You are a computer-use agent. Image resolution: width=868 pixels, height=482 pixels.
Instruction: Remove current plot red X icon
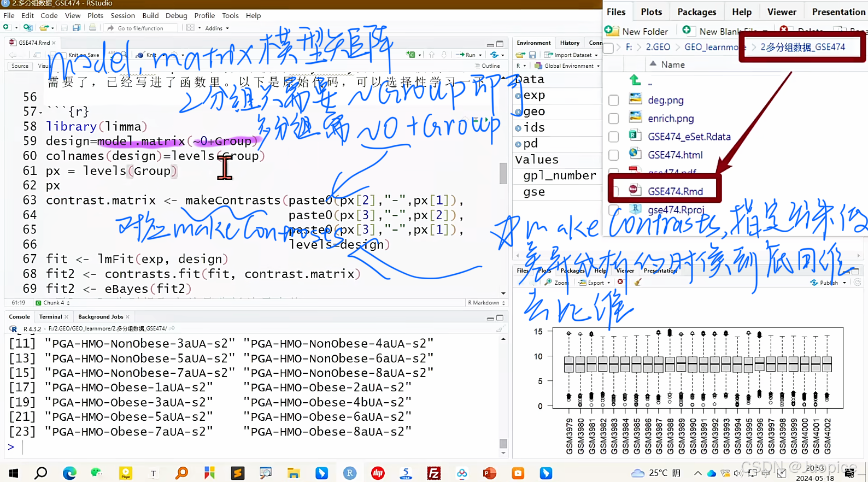tap(620, 282)
